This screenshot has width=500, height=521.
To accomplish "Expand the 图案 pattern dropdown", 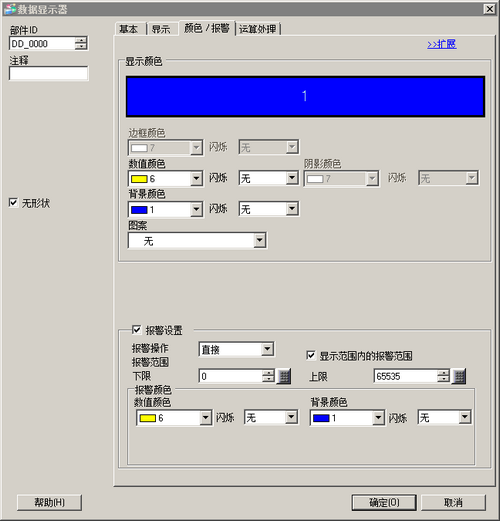I will tap(260, 240).
